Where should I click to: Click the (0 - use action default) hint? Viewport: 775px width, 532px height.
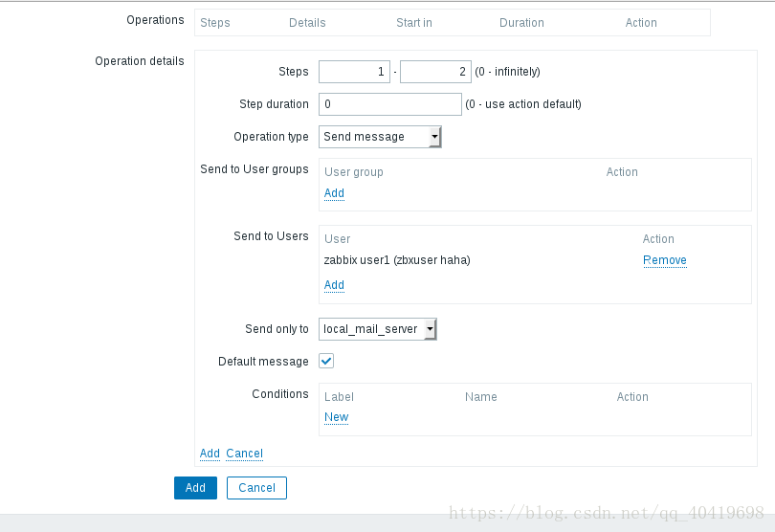click(523, 104)
